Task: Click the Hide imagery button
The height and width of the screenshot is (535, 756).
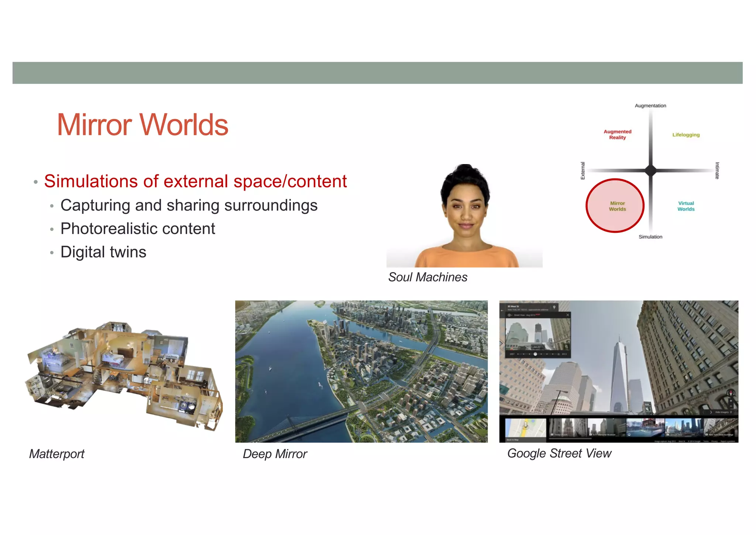Action: point(723,412)
